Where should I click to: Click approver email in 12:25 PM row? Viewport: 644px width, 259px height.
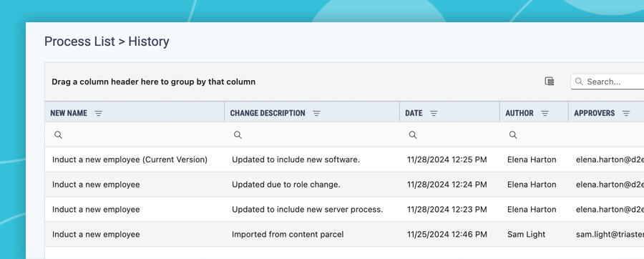click(610, 160)
